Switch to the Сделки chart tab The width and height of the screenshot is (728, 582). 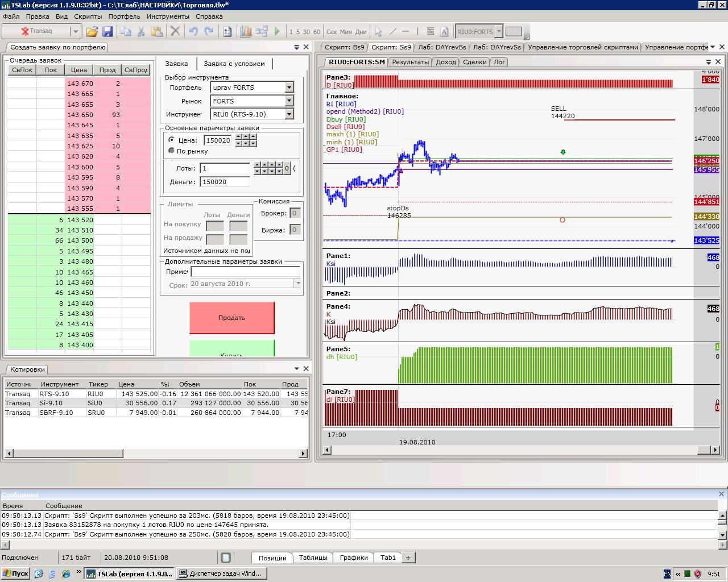pyautogui.click(x=474, y=62)
